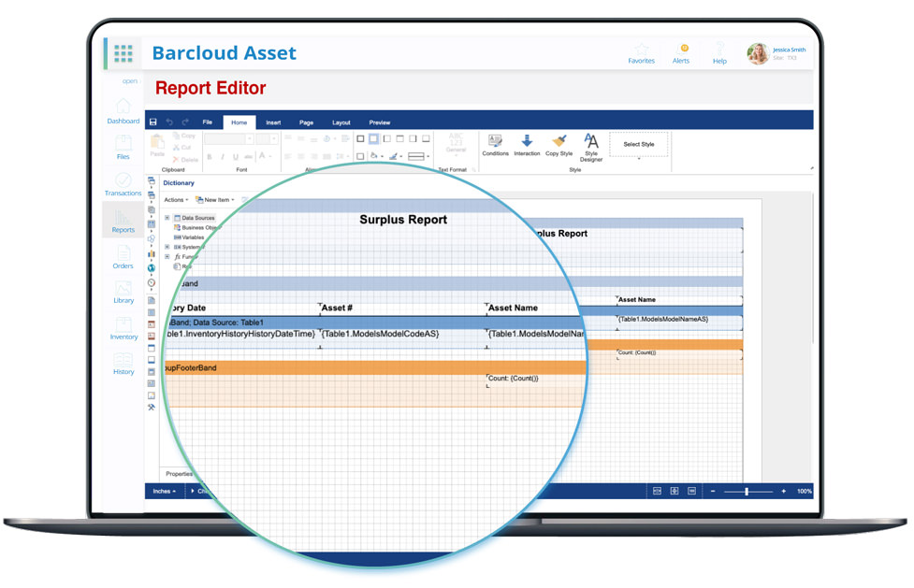Screen dimensions: 914x588
Task: Switch to the Preview ribbon tab
Action: [380, 122]
